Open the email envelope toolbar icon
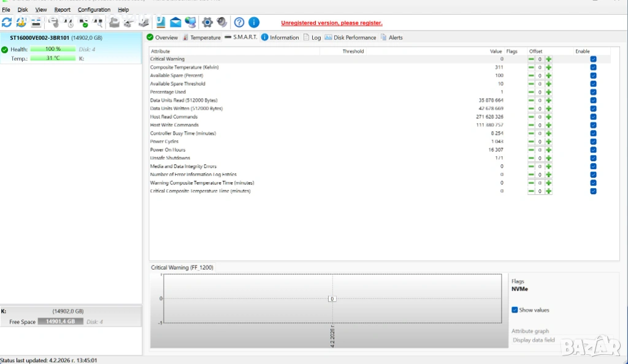This screenshot has width=628, height=364. pyautogui.click(x=176, y=23)
